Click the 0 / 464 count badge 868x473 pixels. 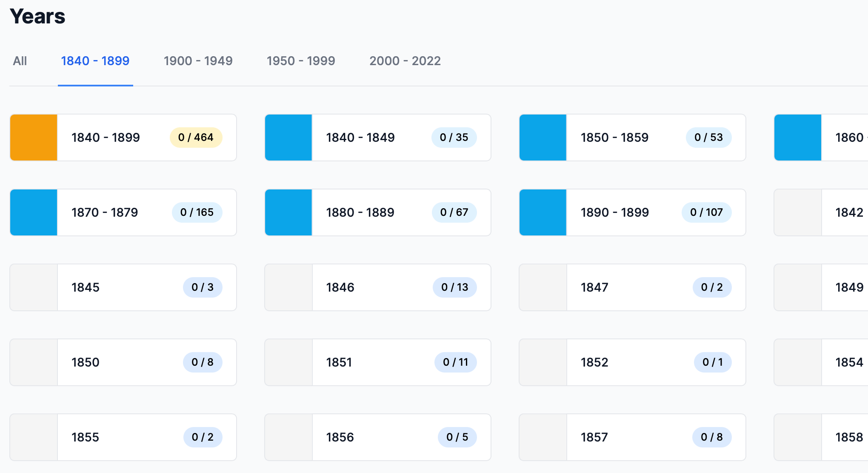tap(196, 138)
